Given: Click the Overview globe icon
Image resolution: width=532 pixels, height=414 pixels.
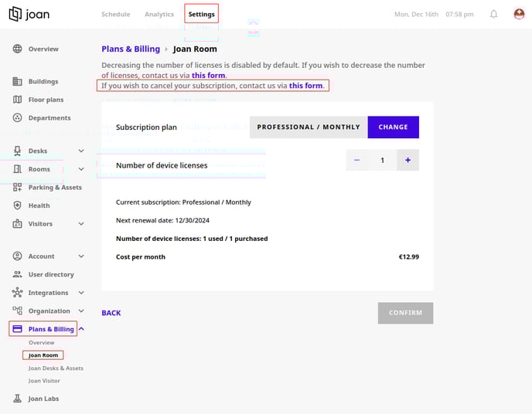Looking at the screenshot, I should pyautogui.click(x=17, y=49).
